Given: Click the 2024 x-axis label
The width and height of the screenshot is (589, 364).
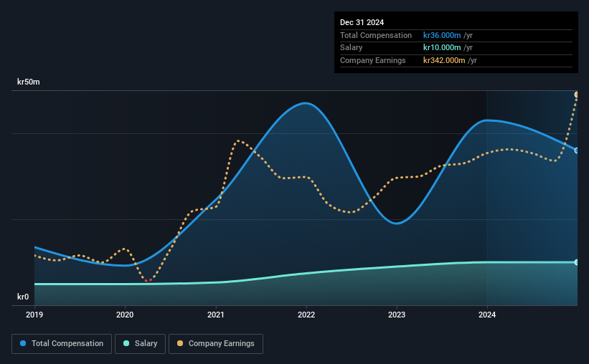Looking at the screenshot, I should click(487, 315).
